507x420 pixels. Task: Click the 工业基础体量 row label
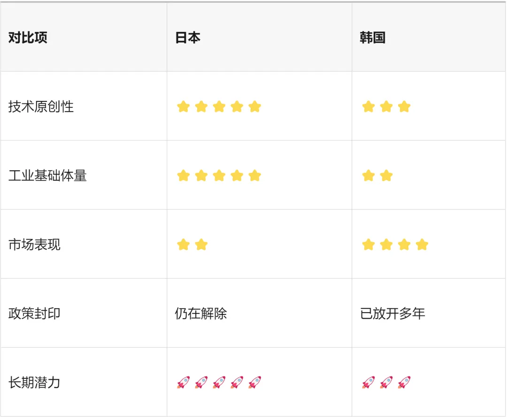tap(47, 176)
